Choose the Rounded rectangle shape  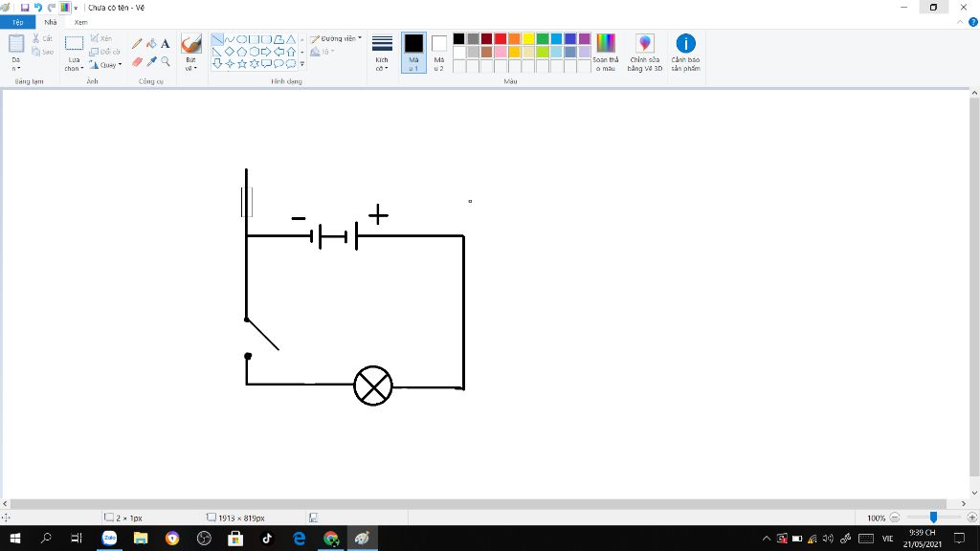[x=266, y=39]
